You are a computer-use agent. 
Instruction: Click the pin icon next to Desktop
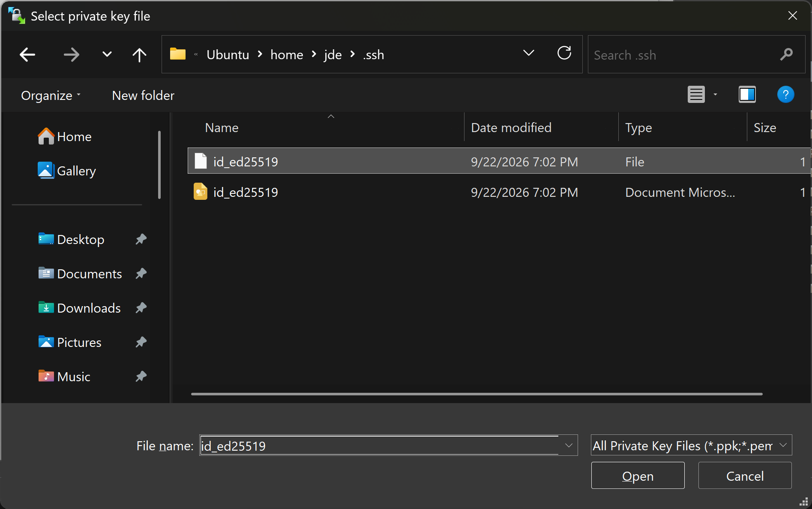tap(141, 239)
